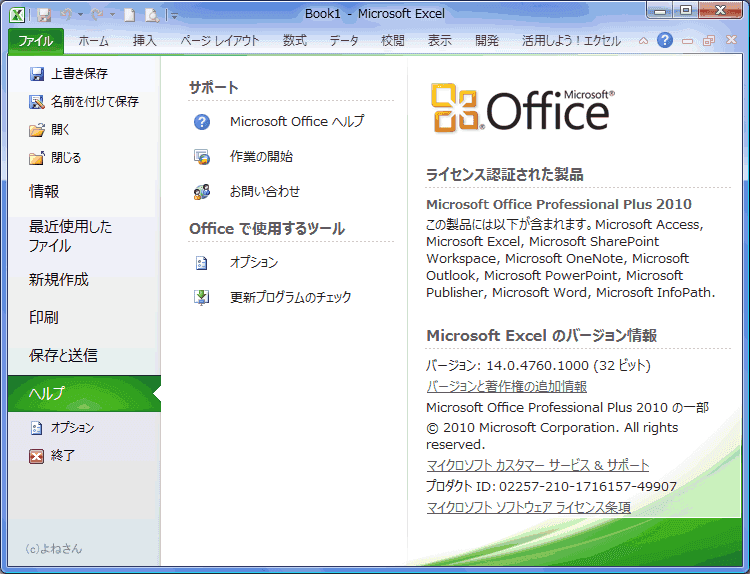The width and height of the screenshot is (750, 574).
Task: Open マイクロソフト カスタマー サービス & サポート link
Action: 538,465
